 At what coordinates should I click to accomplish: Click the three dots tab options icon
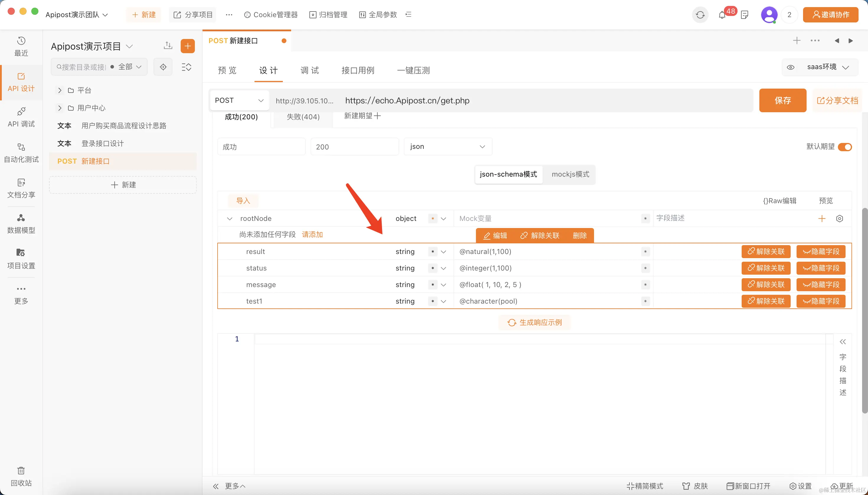coord(815,40)
